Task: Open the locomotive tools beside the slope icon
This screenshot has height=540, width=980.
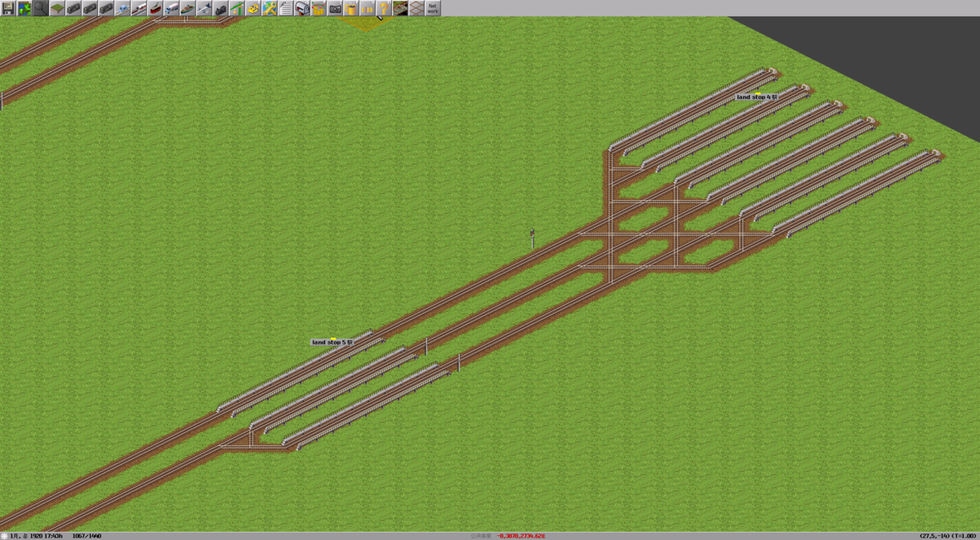Action: tap(73, 8)
